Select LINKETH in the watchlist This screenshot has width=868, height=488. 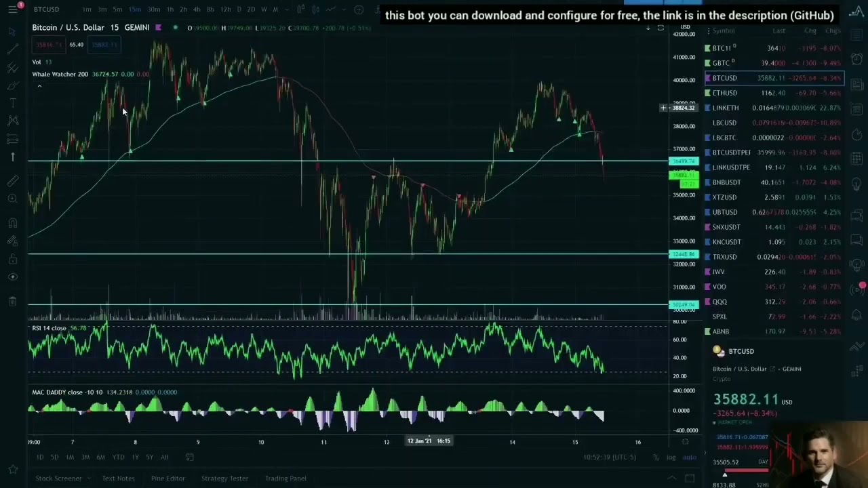[774, 108]
